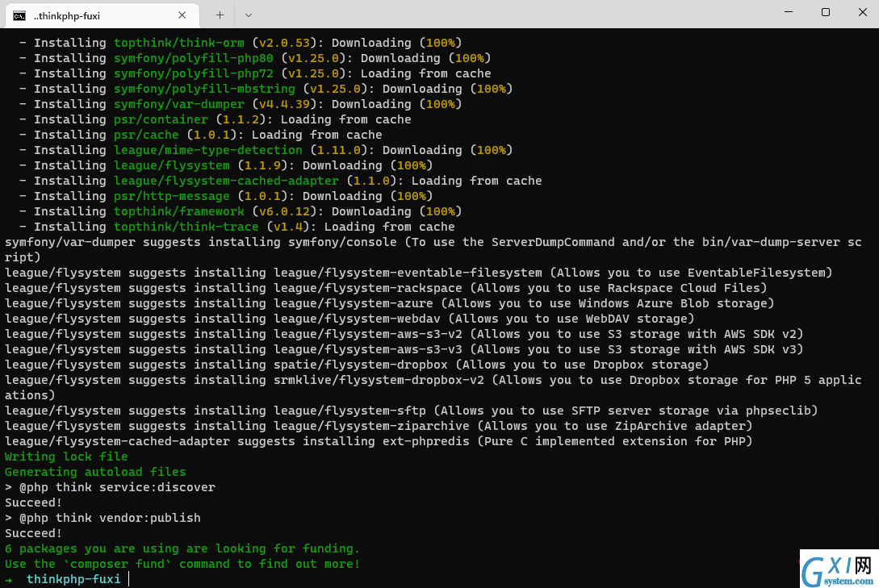Click 'Succeed!' below service:discover
Viewport: 879px width, 588px height.
click(33, 503)
